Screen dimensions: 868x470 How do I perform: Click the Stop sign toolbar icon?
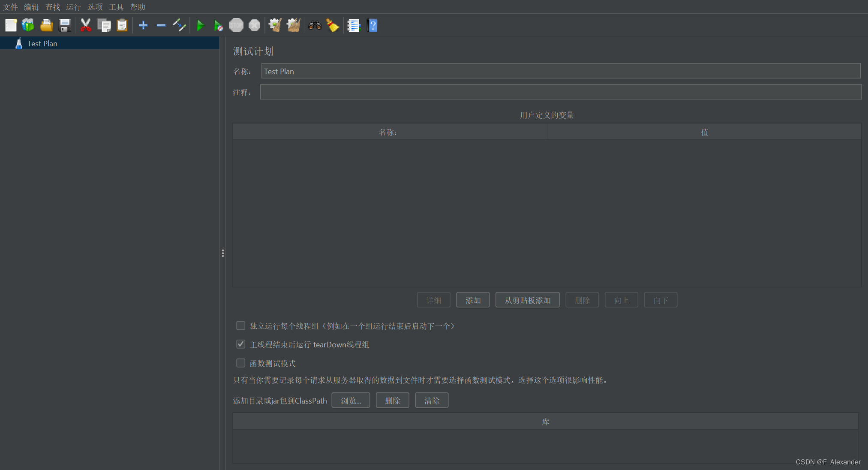(236, 25)
